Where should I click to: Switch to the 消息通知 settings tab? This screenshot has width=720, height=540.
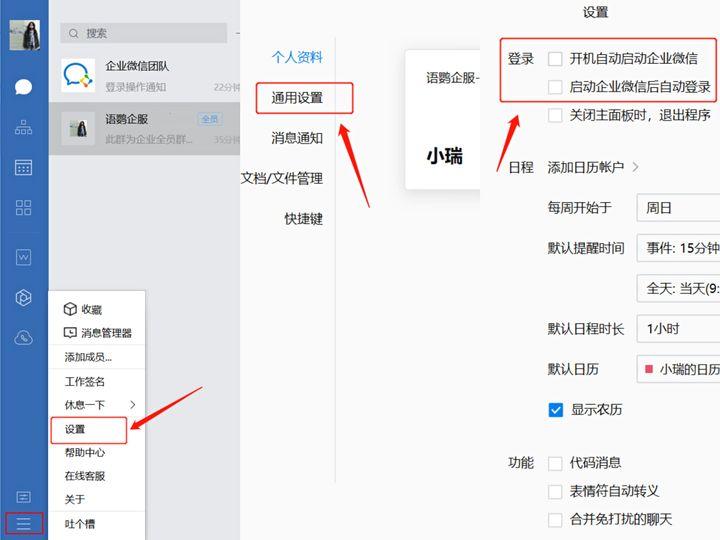coord(297,138)
